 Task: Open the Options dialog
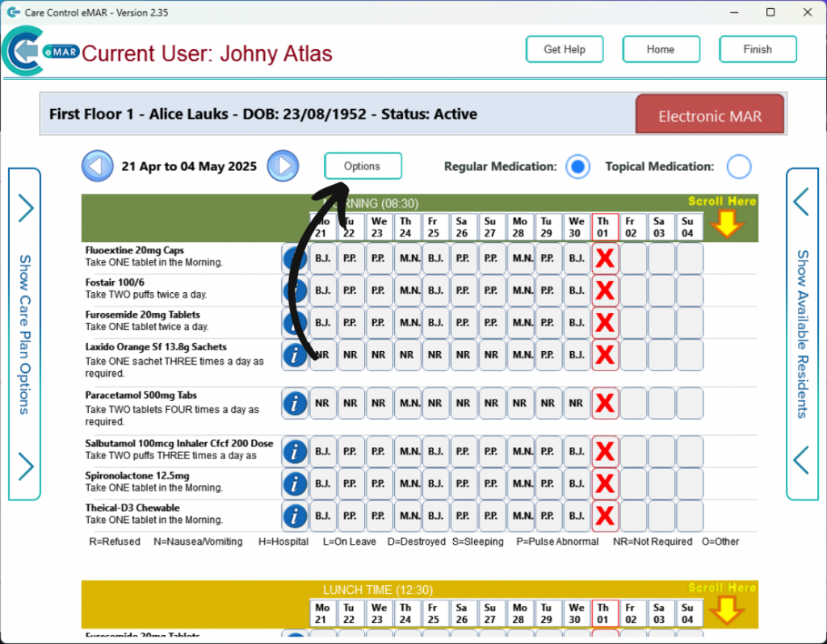(x=363, y=165)
